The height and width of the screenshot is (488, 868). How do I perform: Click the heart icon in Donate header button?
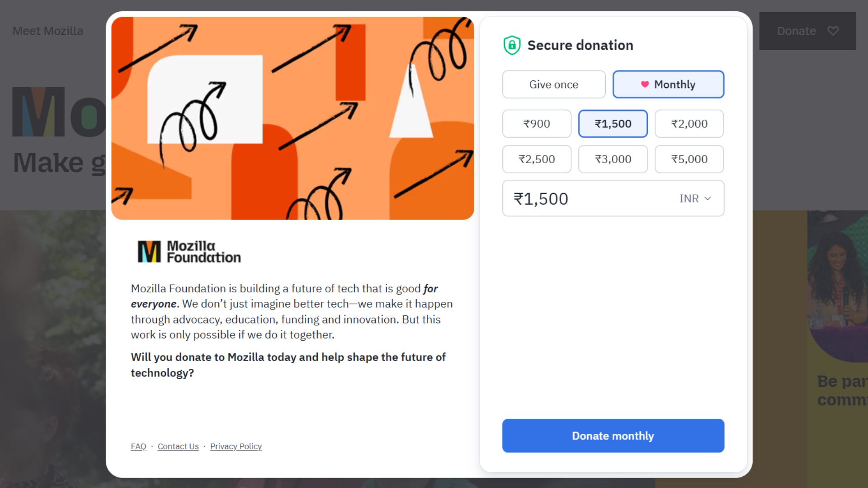(x=833, y=31)
